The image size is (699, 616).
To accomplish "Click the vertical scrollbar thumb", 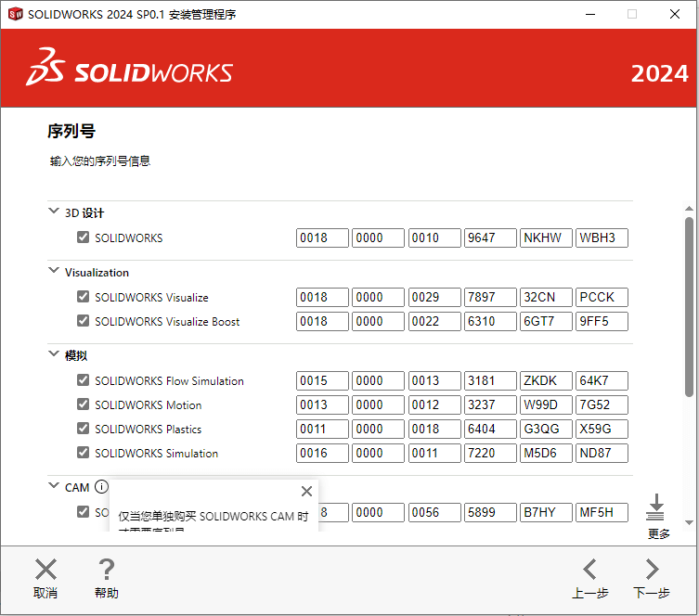I will coord(689,306).
